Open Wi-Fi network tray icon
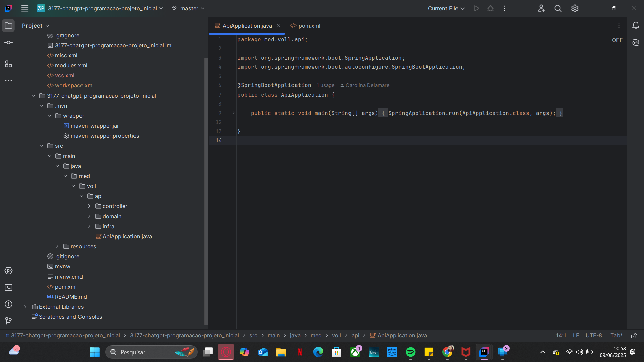Screen dimensions: 644x362 point(569,352)
